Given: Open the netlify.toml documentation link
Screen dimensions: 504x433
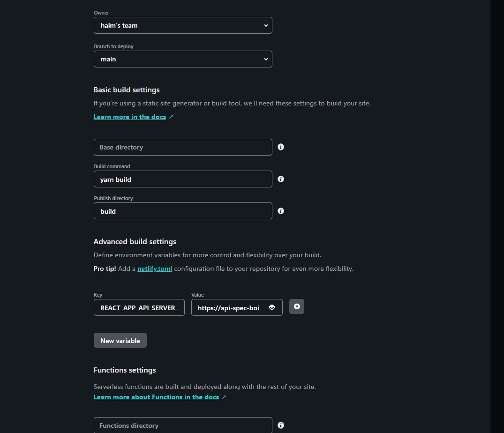Looking at the screenshot, I should click(x=154, y=269).
